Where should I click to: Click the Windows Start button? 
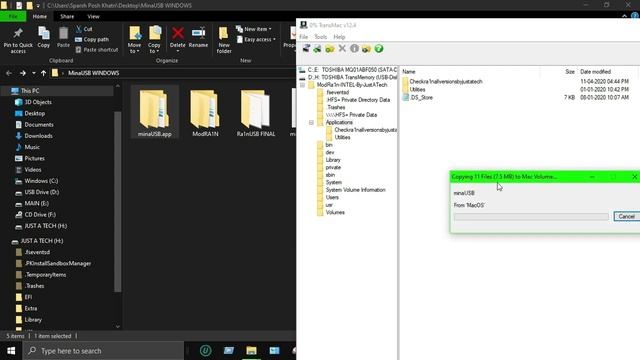[11, 351]
